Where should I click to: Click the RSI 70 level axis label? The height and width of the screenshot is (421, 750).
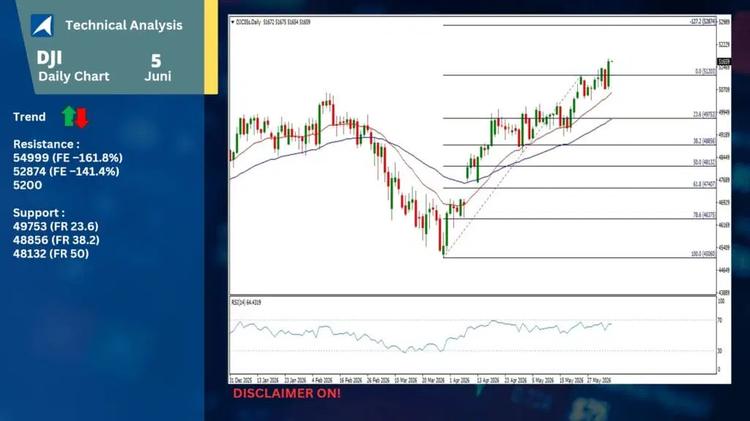[x=720, y=321]
